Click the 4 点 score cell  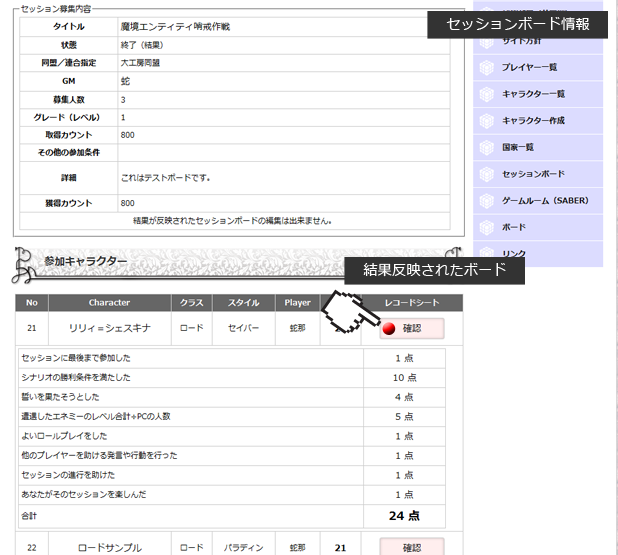(404, 397)
